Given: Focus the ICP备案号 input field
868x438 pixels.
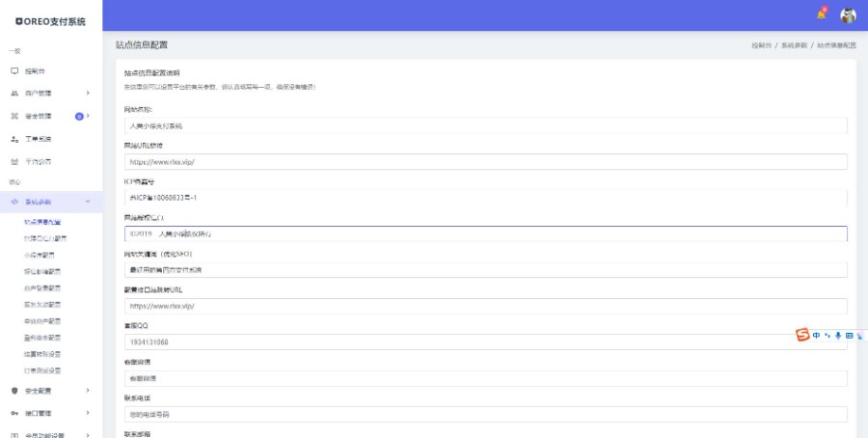Looking at the screenshot, I should [x=485, y=198].
